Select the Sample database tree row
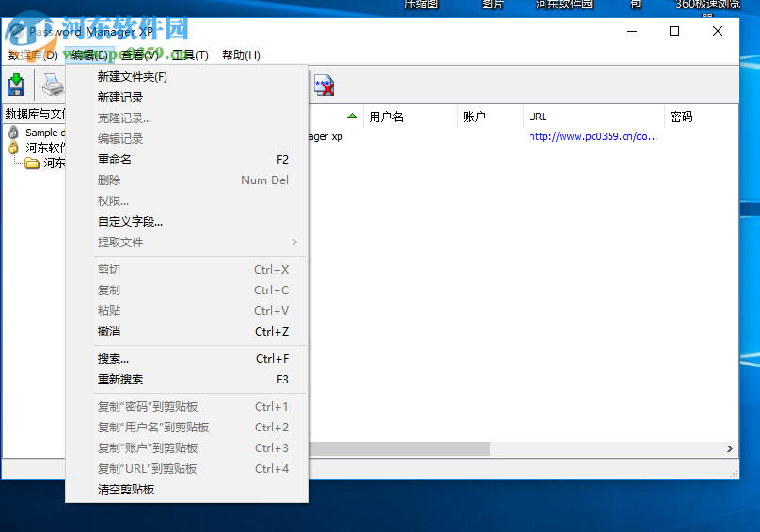Image resolution: width=760 pixels, height=532 pixels. [x=37, y=133]
